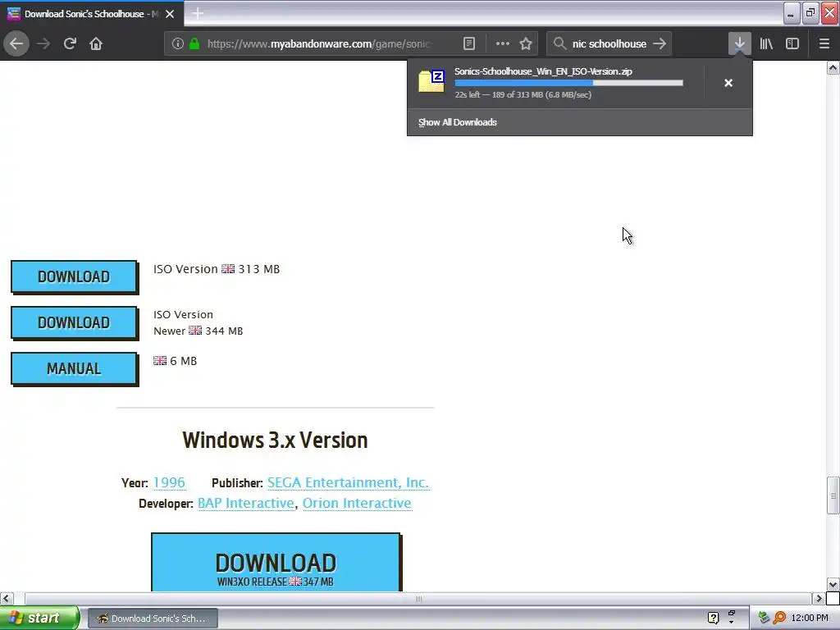Click the forward navigation arrow
840x630 pixels.
tap(43, 43)
